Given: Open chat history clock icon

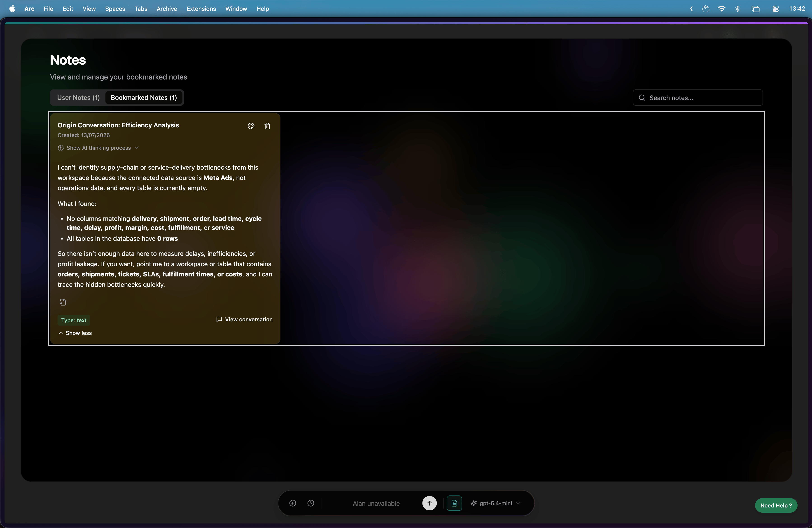Looking at the screenshot, I should click(x=310, y=503).
